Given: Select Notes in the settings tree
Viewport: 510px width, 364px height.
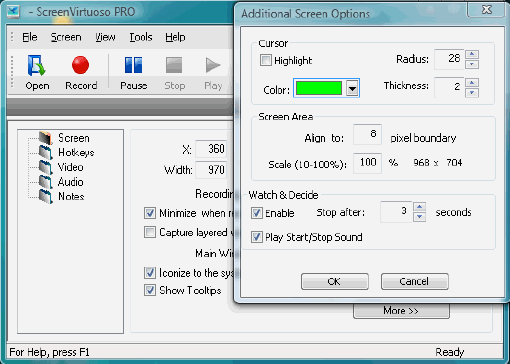Looking at the screenshot, I should pos(71,196).
